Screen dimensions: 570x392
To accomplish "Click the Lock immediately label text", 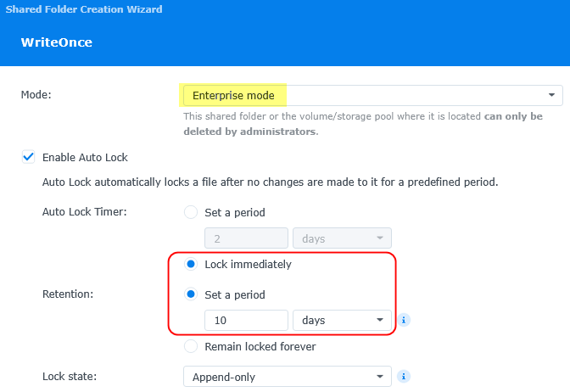I will 248,264.
